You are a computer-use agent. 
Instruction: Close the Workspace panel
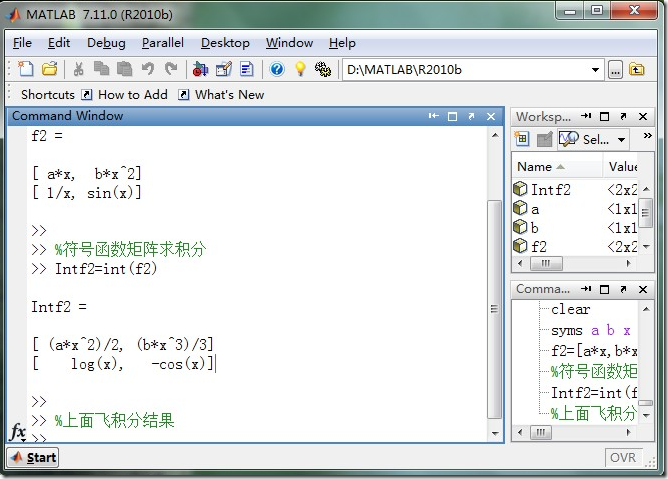tap(643, 116)
